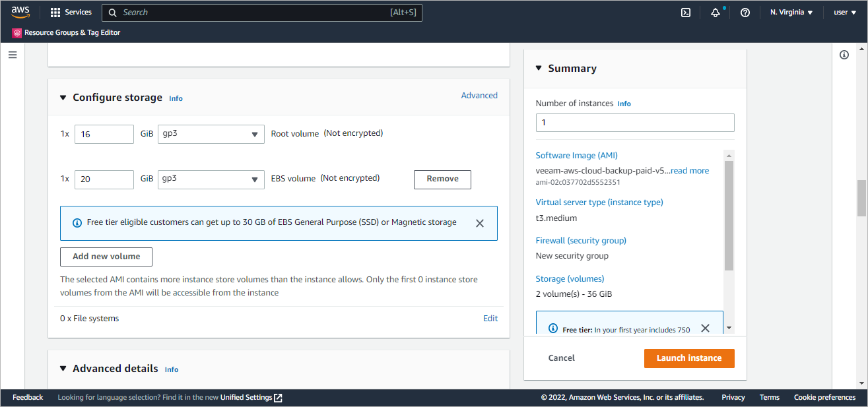
Task: Expand the Advanced details section
Action: pyautogui.click(x=63, y=369)
